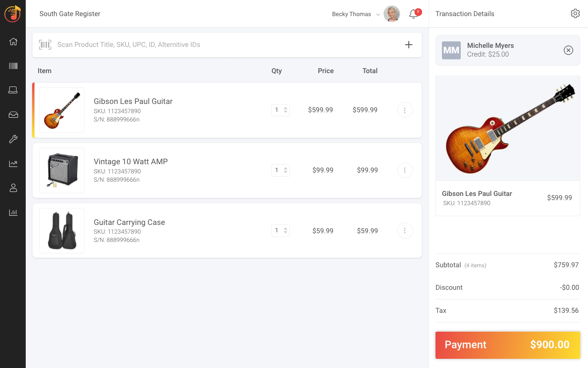588x368 pixels.
Task: Click the Payment $900.00 button
Action: 508,345
